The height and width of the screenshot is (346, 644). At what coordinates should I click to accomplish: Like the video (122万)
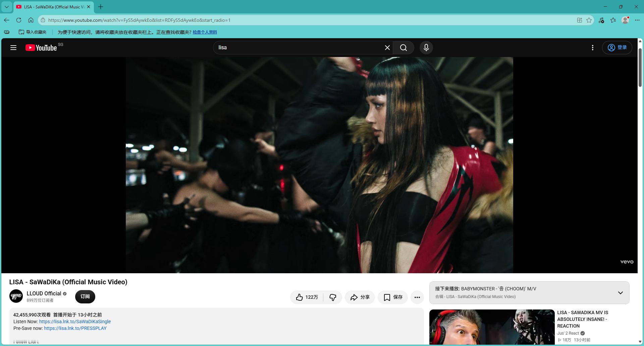tap(307, 297)
